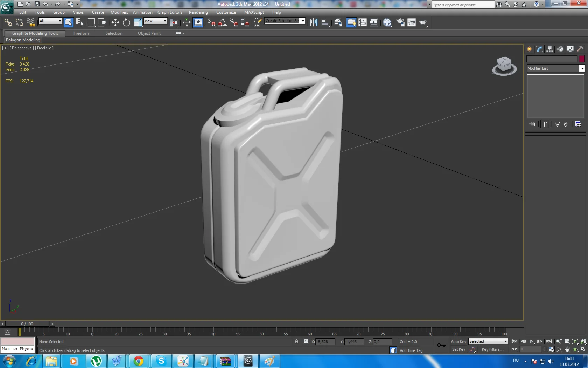This screenshot has width=588, height=368.
Task: Activate the Select and Rotate tool
Action: tap(126, 22)
